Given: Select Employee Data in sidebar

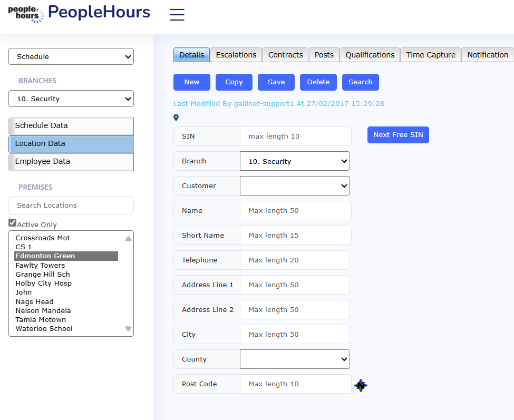Looking at the screenshot, I should 71,162.
